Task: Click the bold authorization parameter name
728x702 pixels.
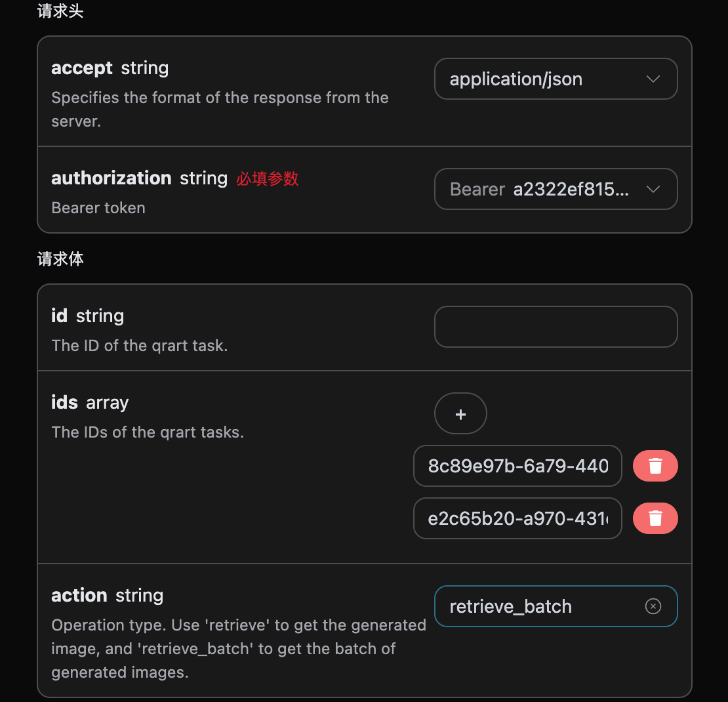Action: [111, 178]
